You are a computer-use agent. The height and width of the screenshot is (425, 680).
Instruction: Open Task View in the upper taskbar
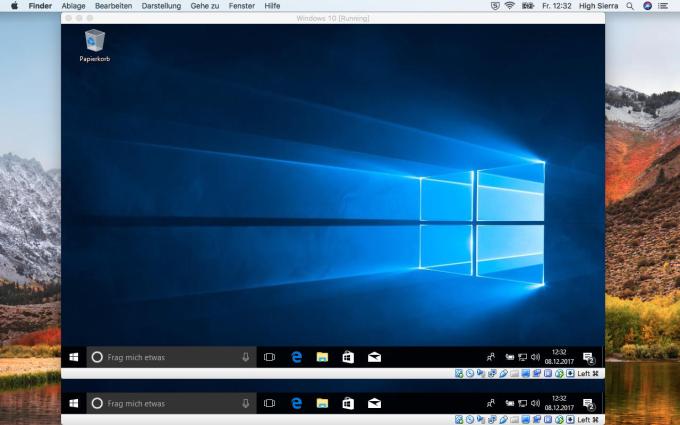(x=269, y=357)
